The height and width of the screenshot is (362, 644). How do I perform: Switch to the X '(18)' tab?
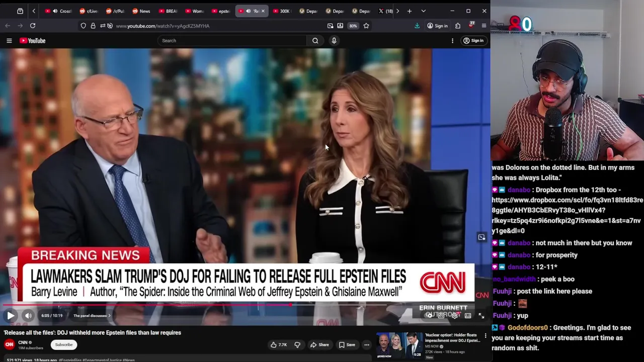click(x=385, y=11)
